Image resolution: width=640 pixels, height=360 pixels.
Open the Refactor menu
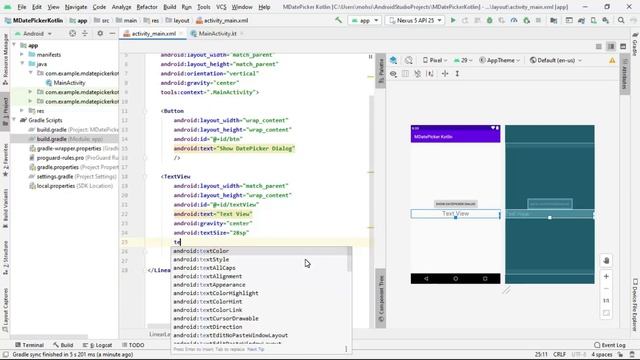click(x=147, y=7)
